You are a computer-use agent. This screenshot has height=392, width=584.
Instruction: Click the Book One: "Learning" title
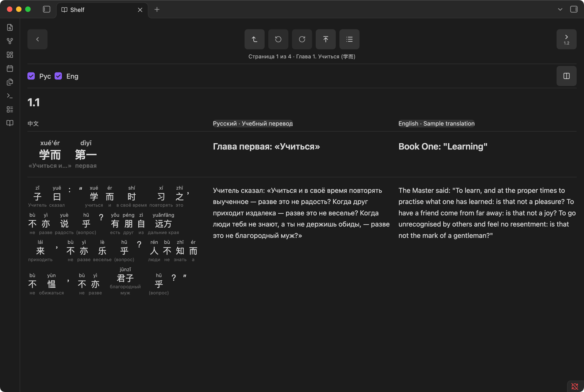click(443, 147)
